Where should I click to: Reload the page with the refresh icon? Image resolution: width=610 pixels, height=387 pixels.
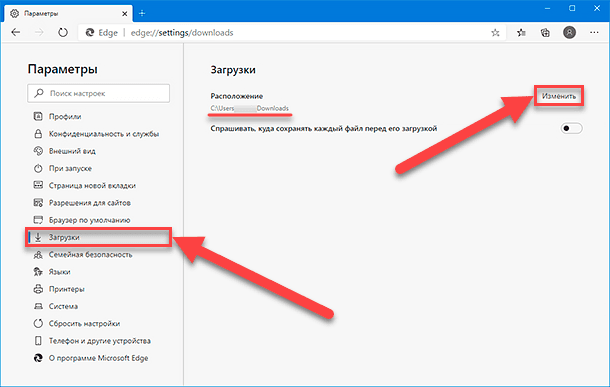[x=63, y=33]
